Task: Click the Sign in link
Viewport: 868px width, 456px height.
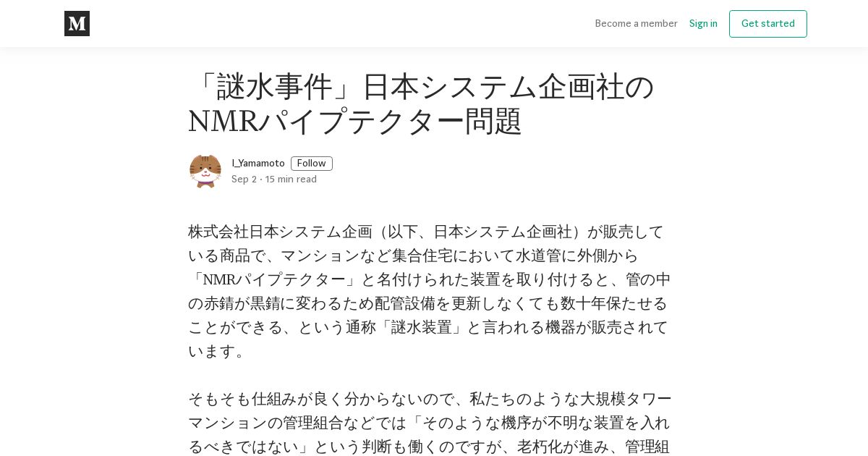Action: 703,24
